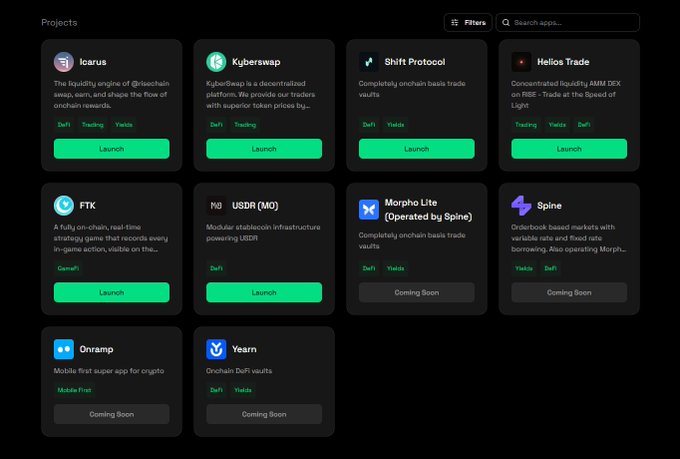Click the Morpho Lite (Operated by Spine) title
Screen dimensions: 680x459
tap(428, 210)
